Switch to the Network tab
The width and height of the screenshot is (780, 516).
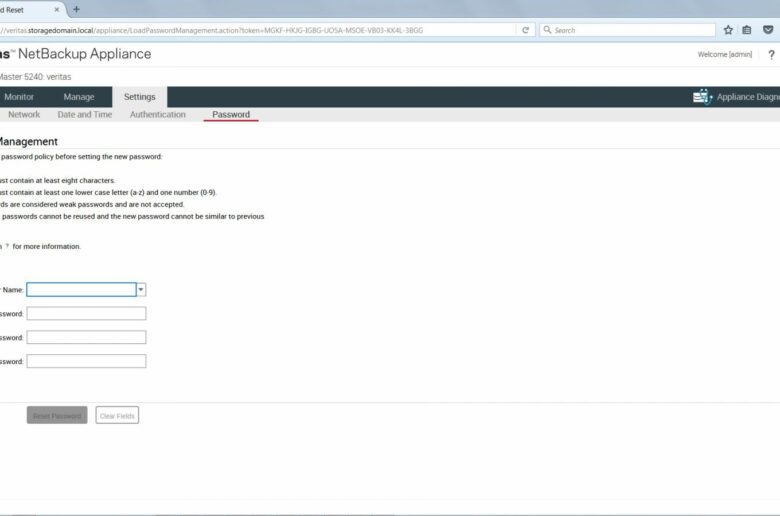coord(23,114)
